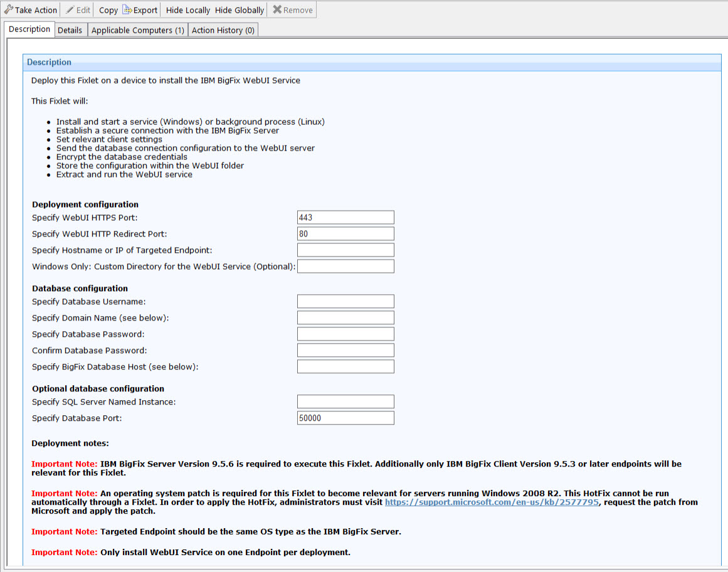View the Action History tab
Image resolution: width=728 pixels, height=572 pixels.
223,29
